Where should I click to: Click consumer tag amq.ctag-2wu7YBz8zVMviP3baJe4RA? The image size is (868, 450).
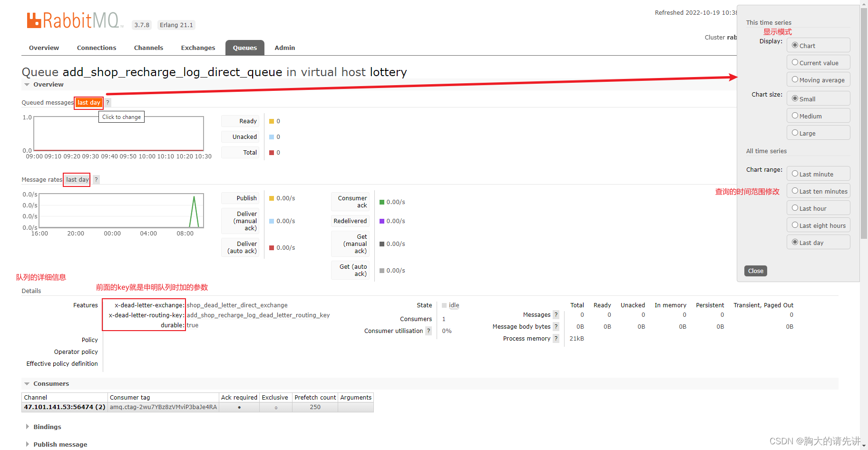(163, 407)
